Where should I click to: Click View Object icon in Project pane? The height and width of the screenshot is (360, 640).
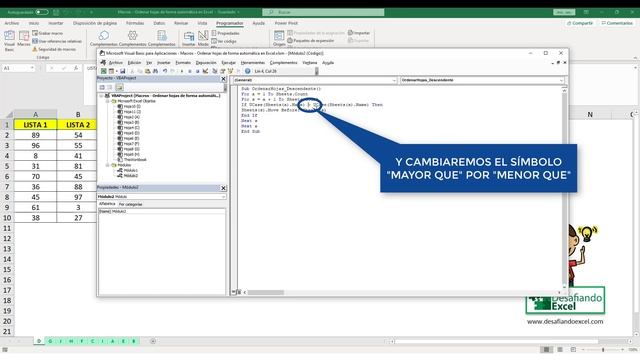pos(110,87)
